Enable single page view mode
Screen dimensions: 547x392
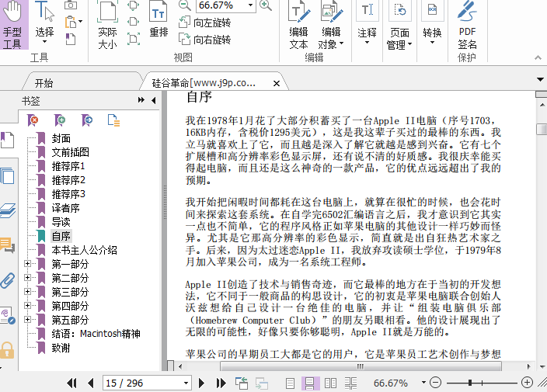pos(290,383)
